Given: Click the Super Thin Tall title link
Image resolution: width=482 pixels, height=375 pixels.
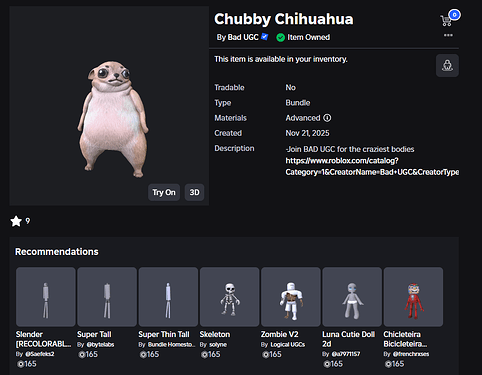Looking at the screenshot, I should (x=164, y=334).
